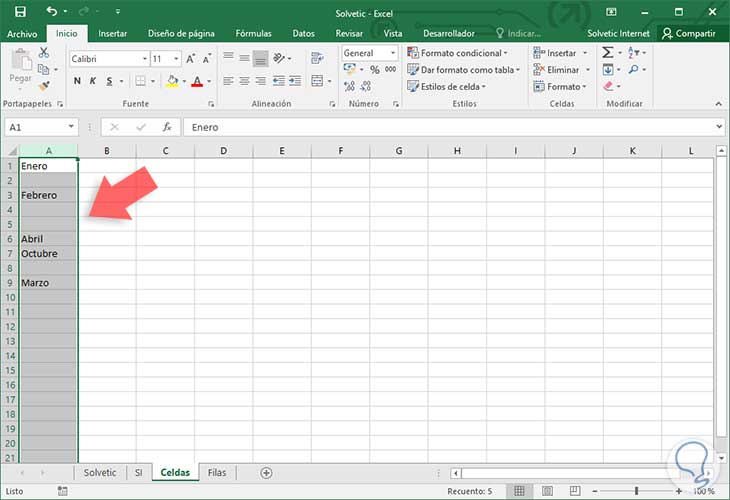Increase font size with the larger A
This screenshot has width=730, height=500.
tap(190, 59)
